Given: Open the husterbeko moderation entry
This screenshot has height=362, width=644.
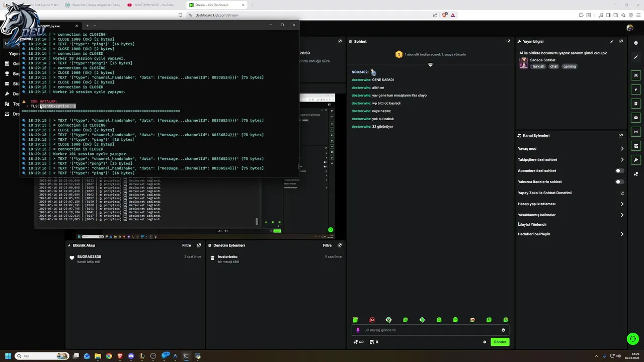Looking at the screenshot, I should pyautogui.click(x=227, y=257).
